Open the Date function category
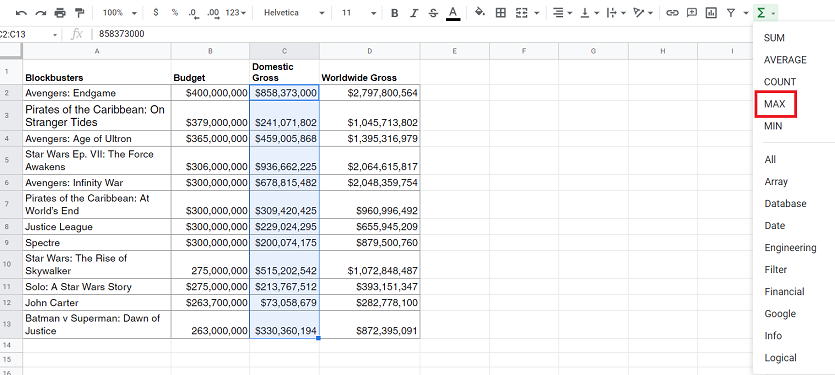 pos(774,225)
